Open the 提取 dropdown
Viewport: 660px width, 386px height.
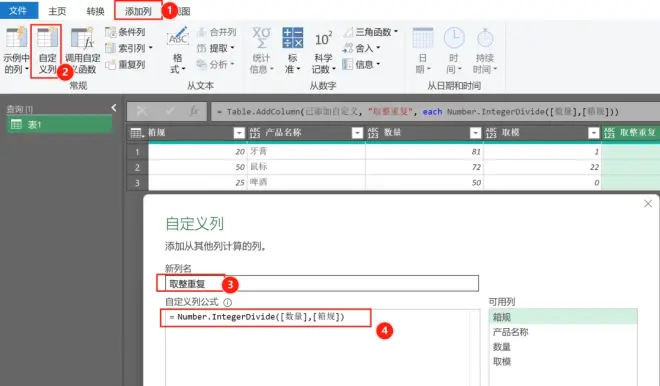pos(215,48)
